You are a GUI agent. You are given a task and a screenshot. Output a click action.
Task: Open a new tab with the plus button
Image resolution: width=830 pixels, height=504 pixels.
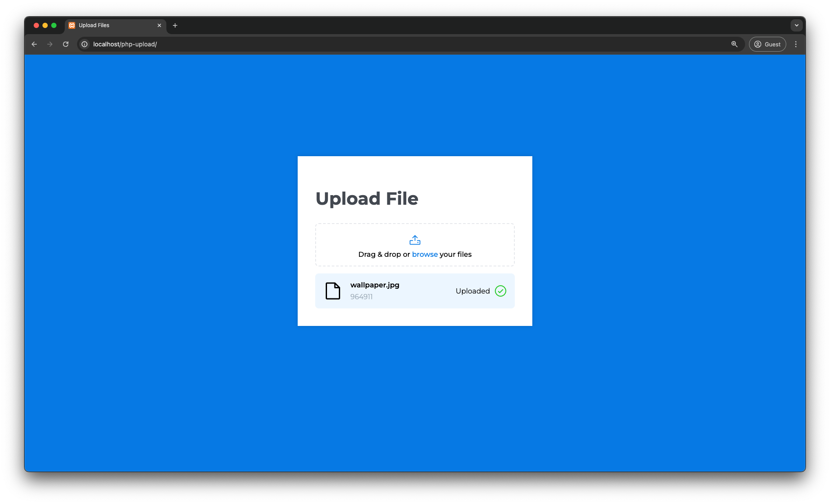pos(175,25)
